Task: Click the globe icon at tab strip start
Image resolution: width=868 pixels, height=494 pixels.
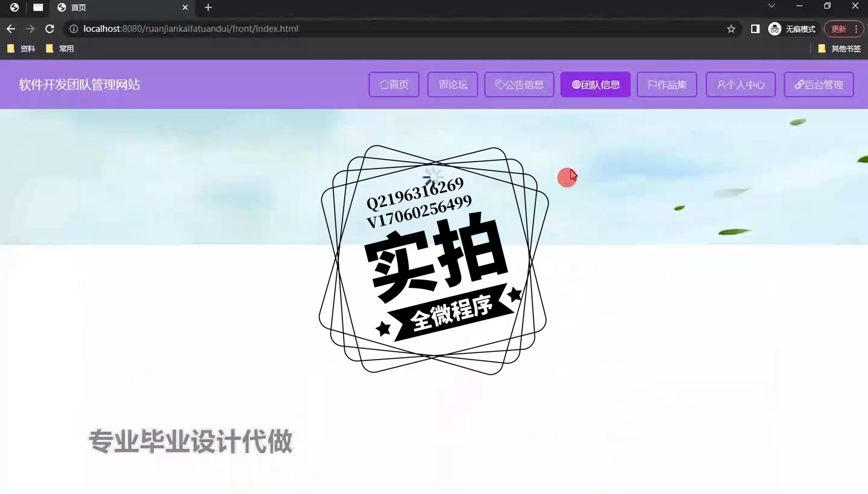Action: (x=14, y=7)
